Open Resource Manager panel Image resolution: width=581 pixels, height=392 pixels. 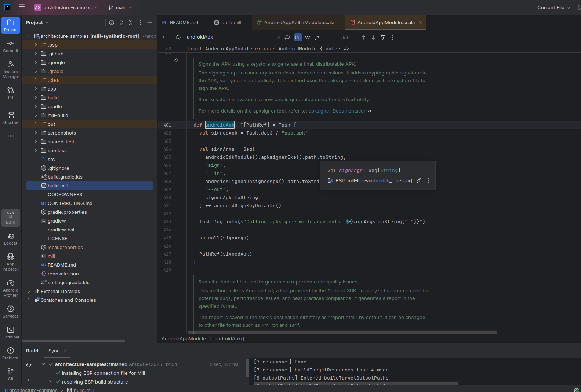click(x=11, y=70)
